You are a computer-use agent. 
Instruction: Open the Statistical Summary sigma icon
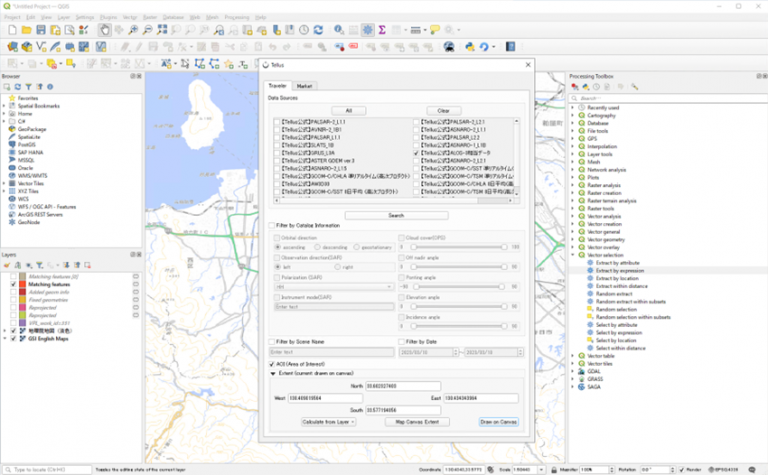pyautogui.click(x=382, y=30)
